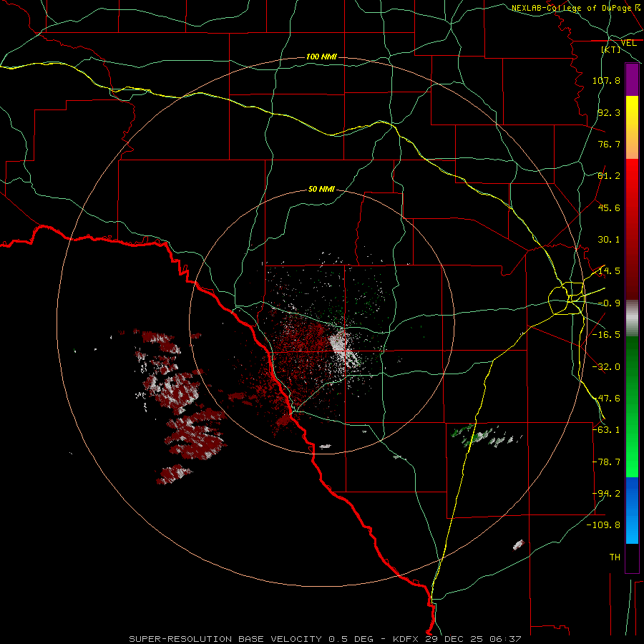Image resolution: width=644 pixels, height=644 pixels.
Task: Click the [KT] units label
Action: coord(611,49)
